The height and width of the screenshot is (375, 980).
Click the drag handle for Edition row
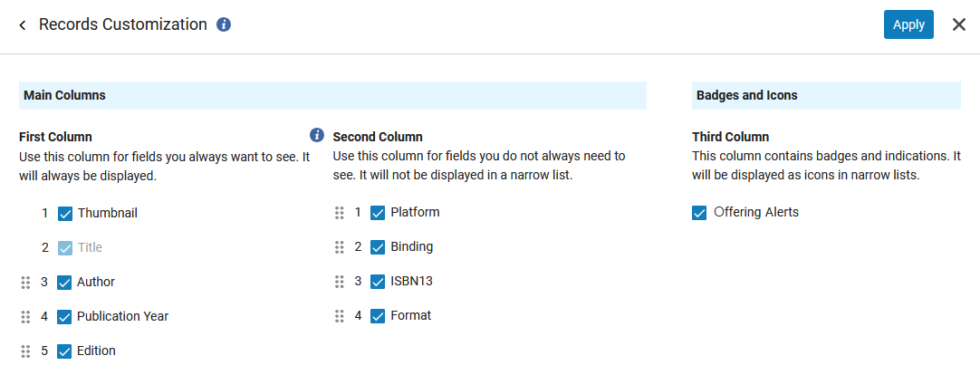[25, 351]
